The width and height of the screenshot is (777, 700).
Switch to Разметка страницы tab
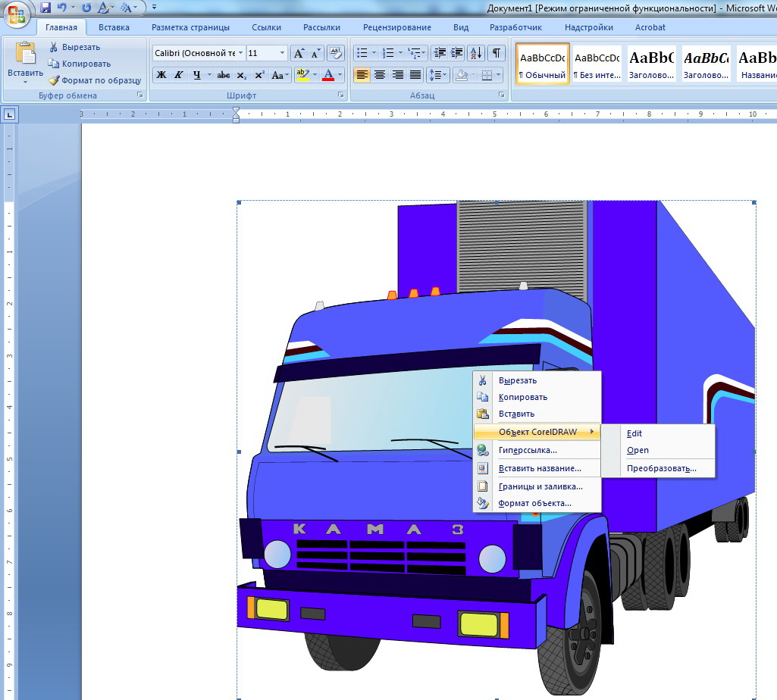(x=190, y=27)
